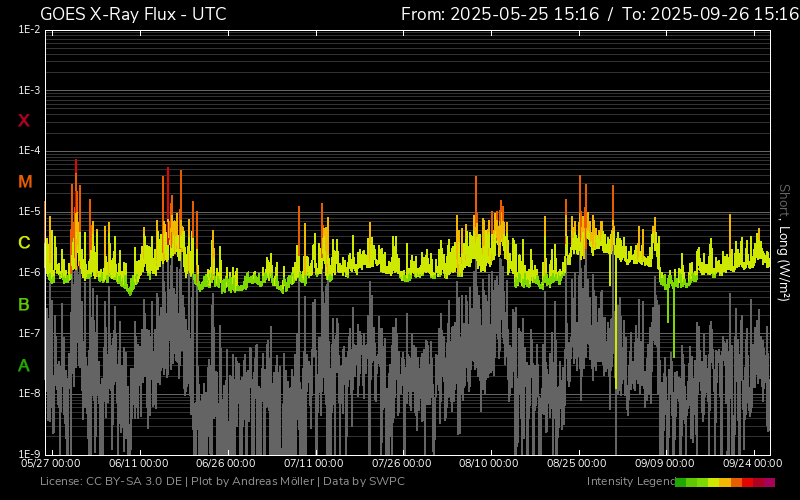Select the yellow C flare class label
800x500 pixels.
[24, 243]
